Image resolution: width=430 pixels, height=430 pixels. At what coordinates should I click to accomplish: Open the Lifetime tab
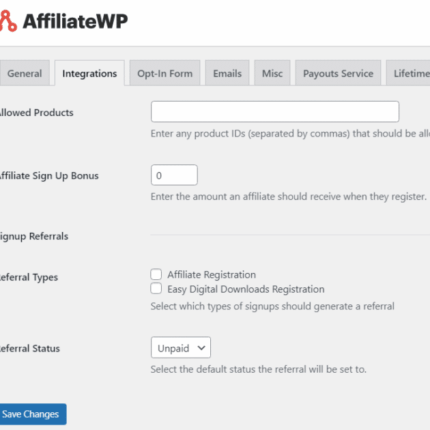pos(408,73)
